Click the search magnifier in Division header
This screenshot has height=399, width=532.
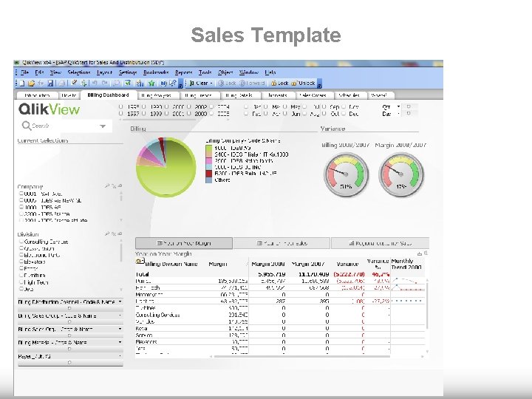[x=107, y=233]
